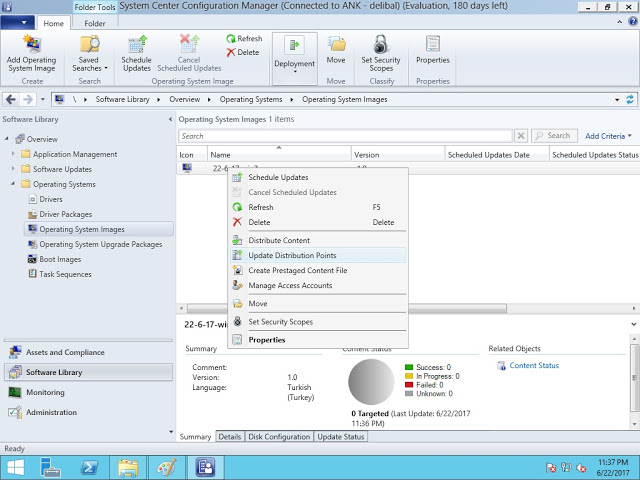This screenshot has height=480, width=640.
Task: Open the Folder ribbon tab
Action: (95, 23)
